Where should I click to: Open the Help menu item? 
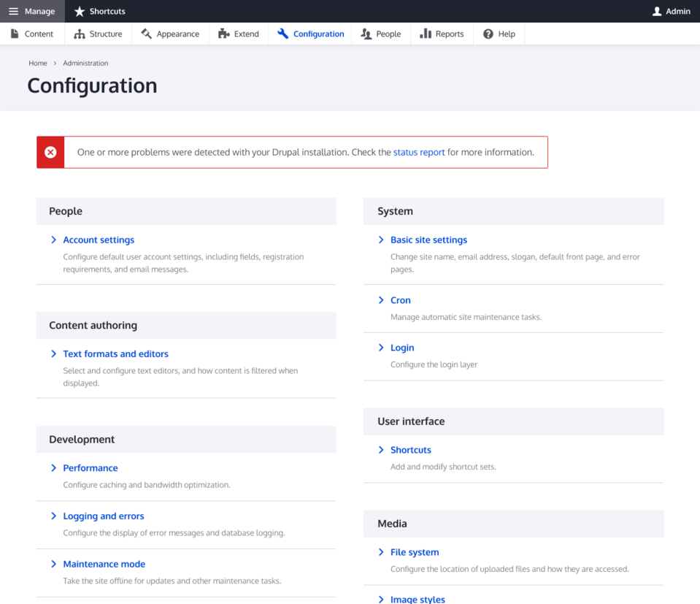[x=499, y=34]
